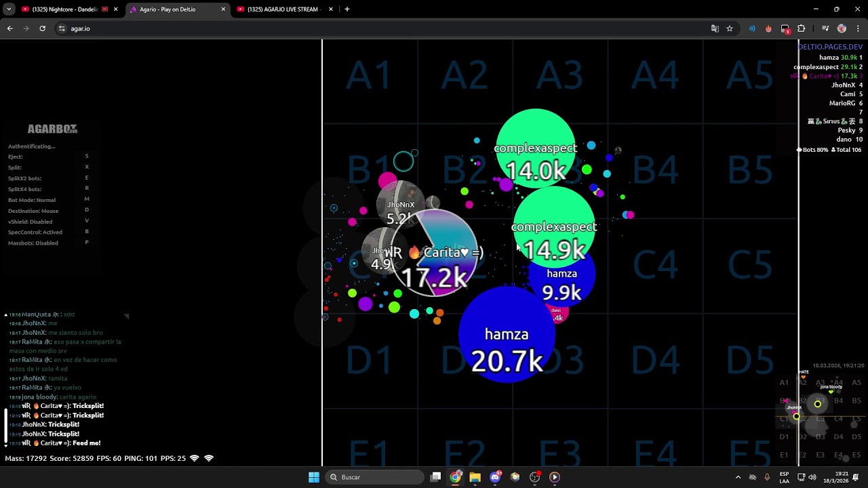
Task: Open Task View on the taskbar
Action: [x=436, y=477]
